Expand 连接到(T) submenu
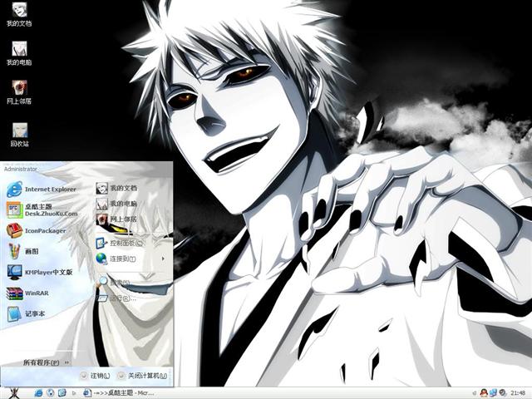This screenshot has height=399, width=532. 131,259
